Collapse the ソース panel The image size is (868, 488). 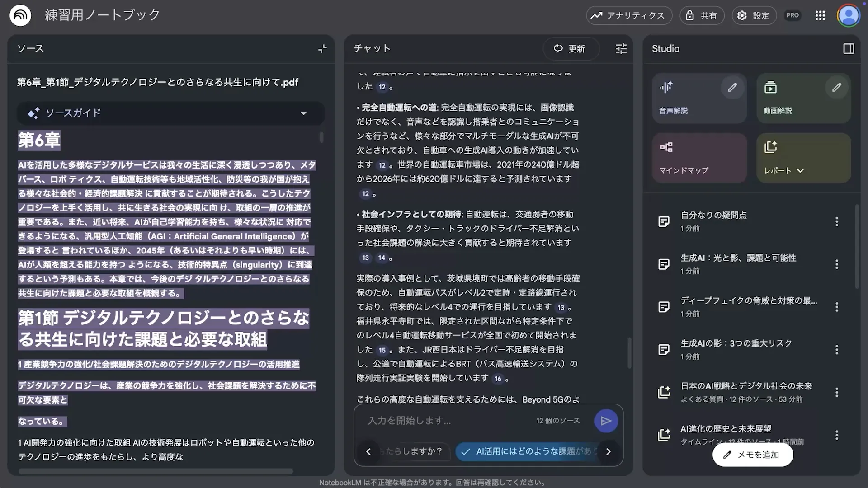[322, 48]
